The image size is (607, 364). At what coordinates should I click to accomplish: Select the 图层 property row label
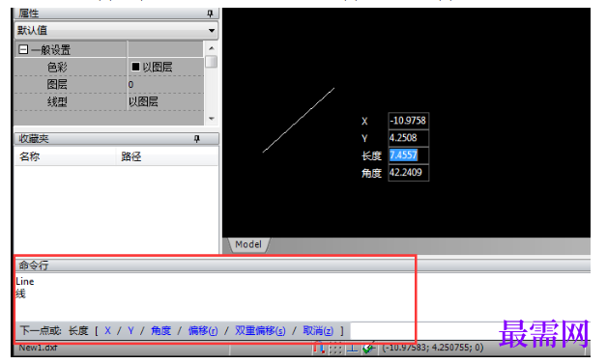pyautogui.click(x=57, y=84)
